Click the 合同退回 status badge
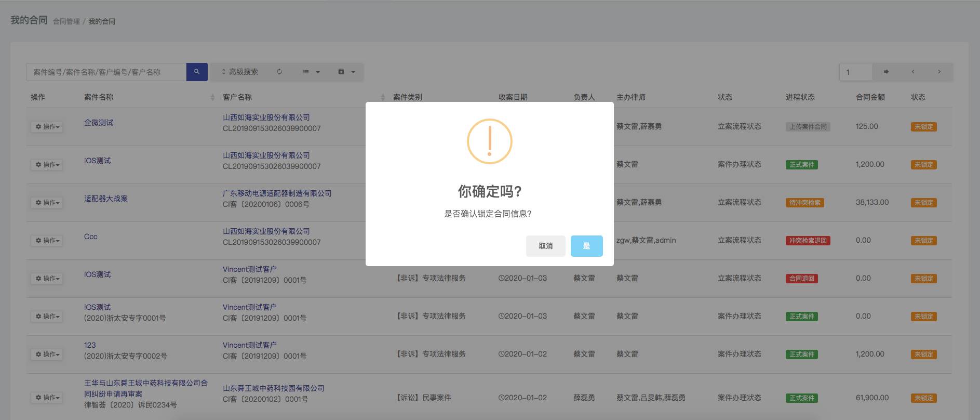This screenshot has width=980, height=420. [x=802, y=279]
